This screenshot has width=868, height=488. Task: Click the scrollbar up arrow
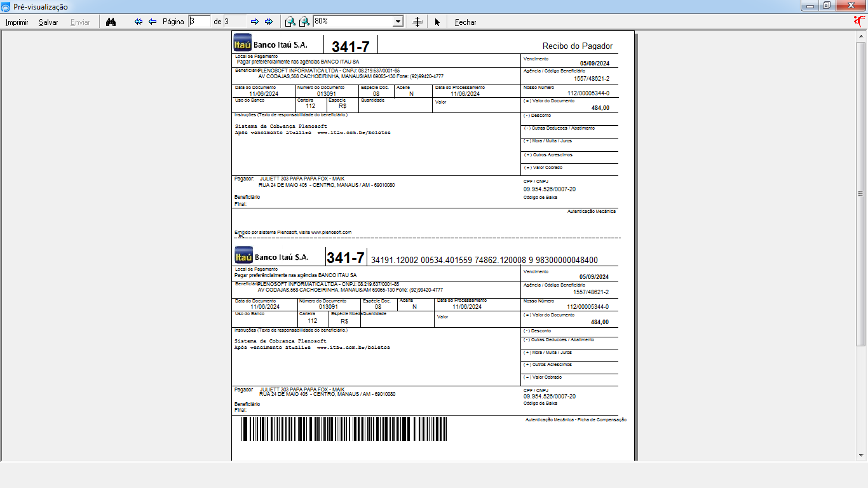[x=861, y=36]
